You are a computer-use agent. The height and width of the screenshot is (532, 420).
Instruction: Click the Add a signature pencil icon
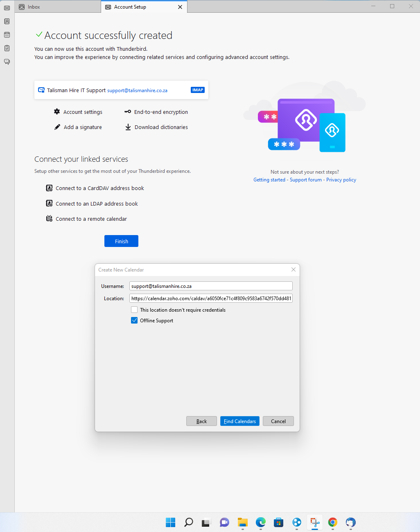click(57, 127)
